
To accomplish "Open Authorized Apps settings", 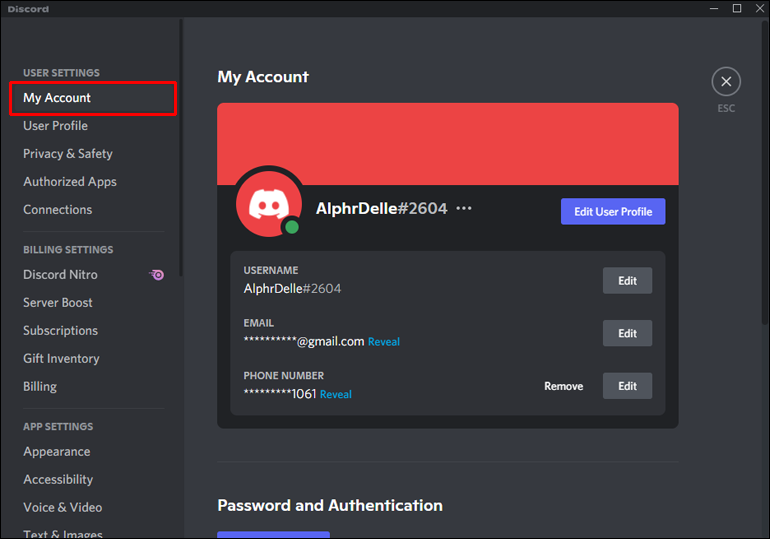I will click(70, 182).
